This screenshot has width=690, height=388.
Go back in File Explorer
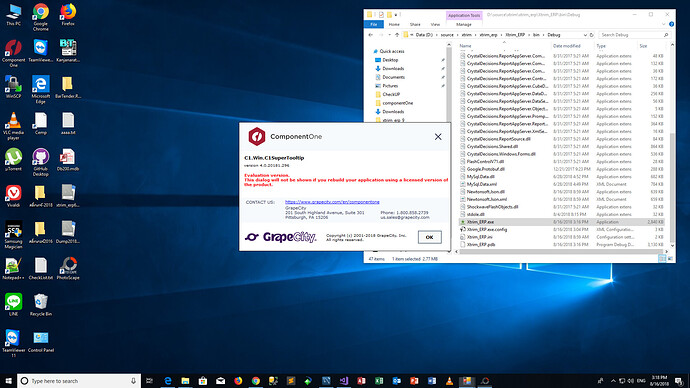[x=371, y=35]
